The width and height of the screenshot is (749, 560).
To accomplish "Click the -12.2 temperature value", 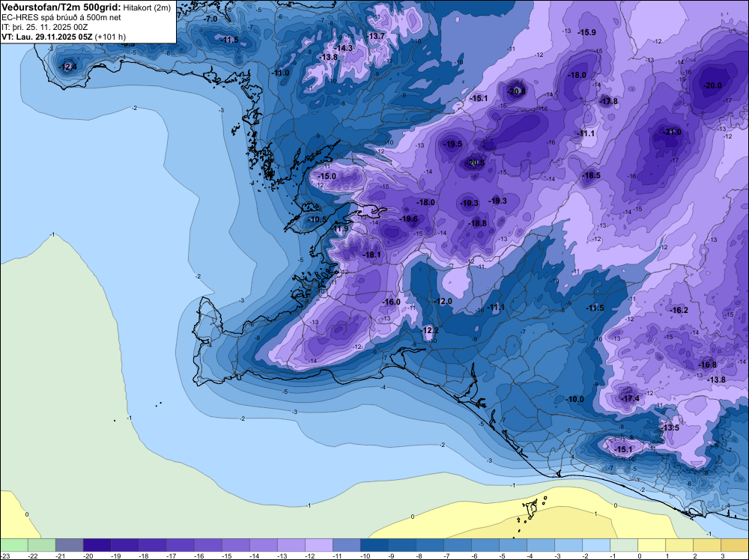I will point(429,330).
